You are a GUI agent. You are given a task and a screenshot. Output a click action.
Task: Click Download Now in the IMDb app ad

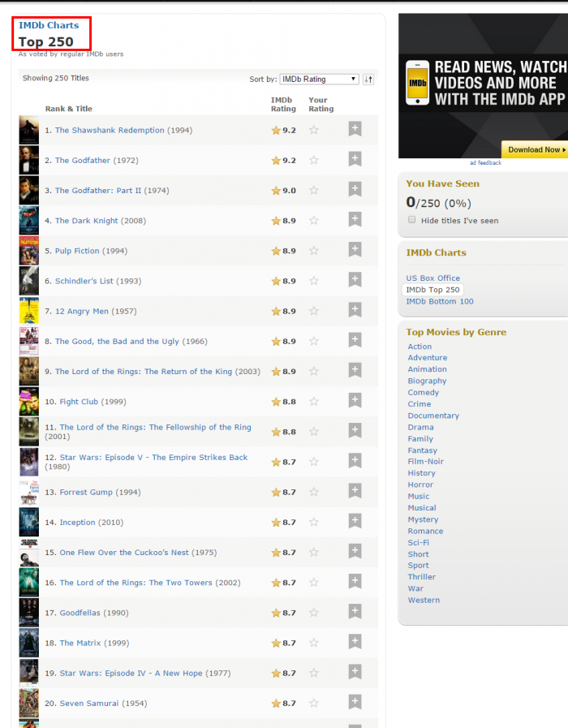536,149
